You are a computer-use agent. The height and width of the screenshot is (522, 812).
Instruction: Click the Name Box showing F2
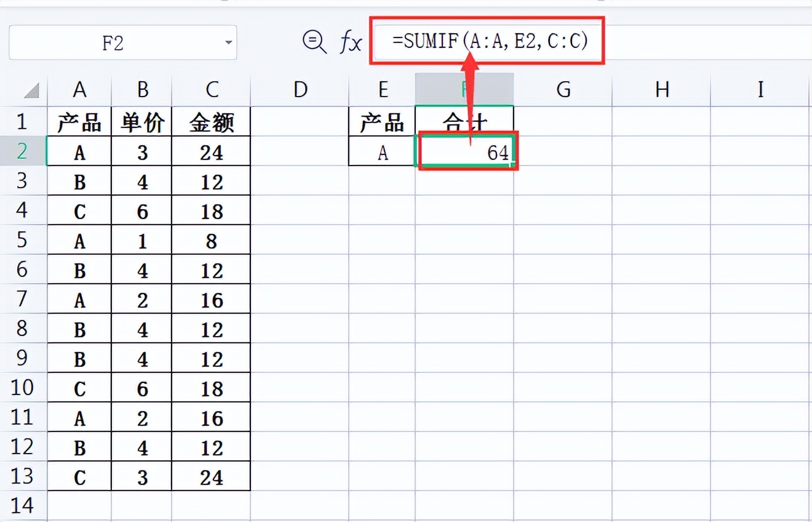(x=113, y=42)
